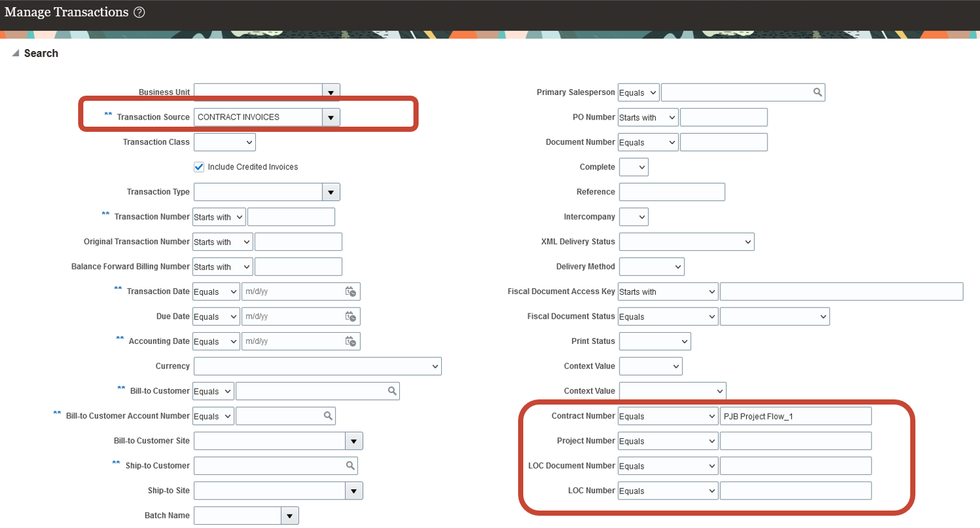Search Bill-to Customer Account Number magnifier

coord(328,416)
